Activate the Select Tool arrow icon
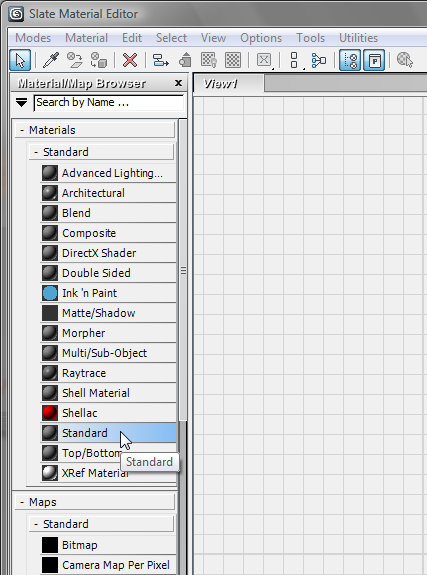The width and height of the screenshot is (427, 575). click(x=20, y=60)
